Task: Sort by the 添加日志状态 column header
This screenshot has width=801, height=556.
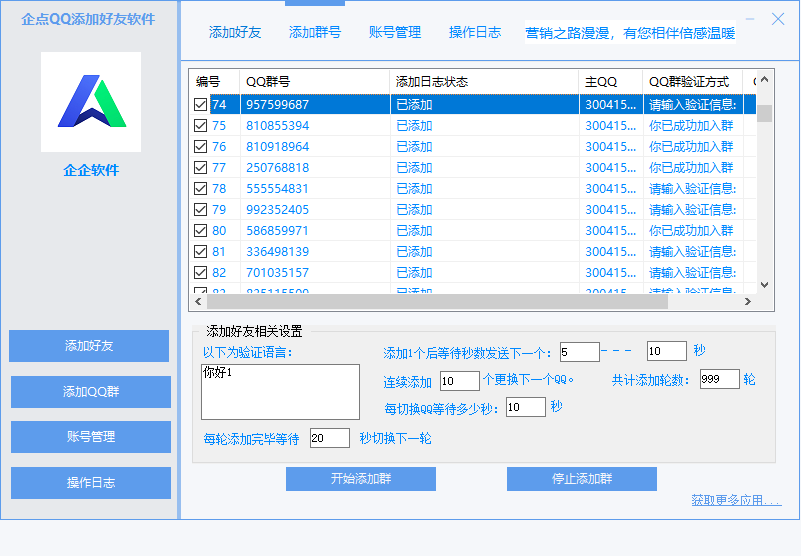Action: tap(484, 82)
